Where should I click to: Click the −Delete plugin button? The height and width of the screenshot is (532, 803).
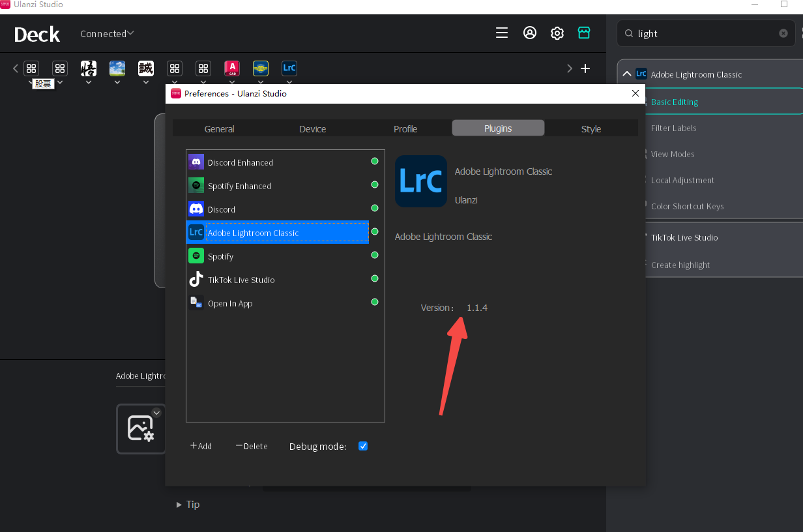(252, 446)
